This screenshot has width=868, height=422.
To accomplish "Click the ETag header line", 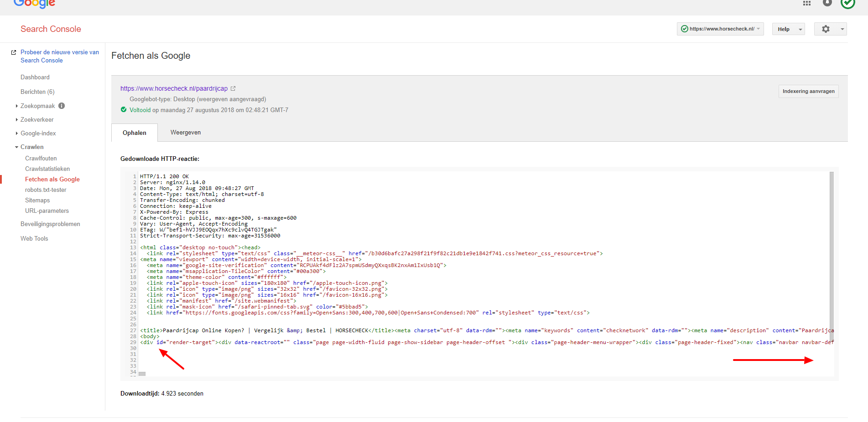I will [208, 230].
